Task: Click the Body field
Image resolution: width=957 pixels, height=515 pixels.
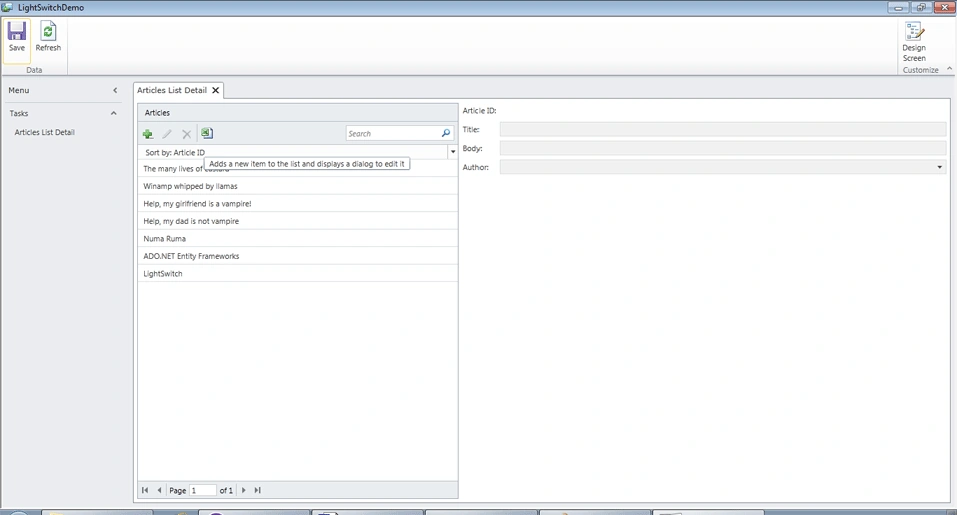Action: (x=723, y=148)
